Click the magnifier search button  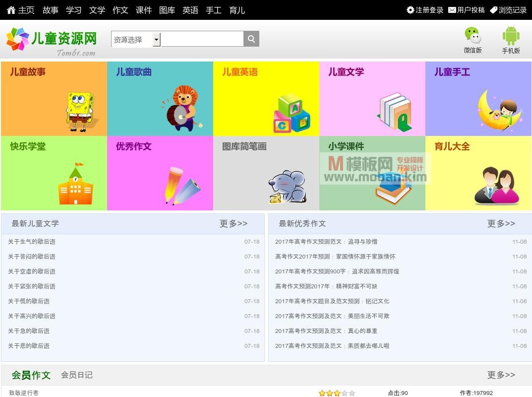(x=251, y=39)
